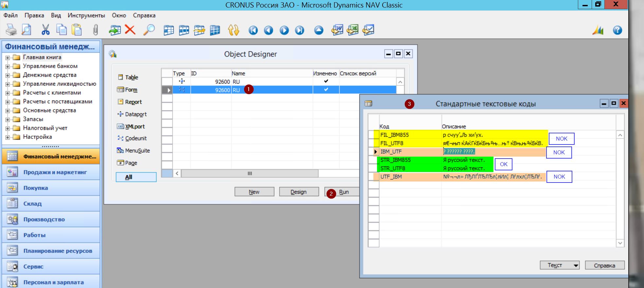Click the red X delete icon
Viewport: 644px width, 288px height.
[130, 30]
